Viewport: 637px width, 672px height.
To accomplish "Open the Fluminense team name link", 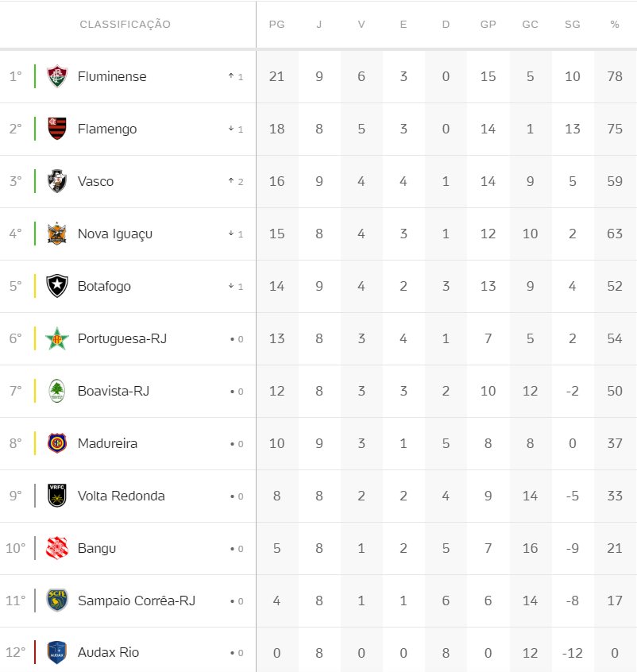I will (x=112, y=77).
